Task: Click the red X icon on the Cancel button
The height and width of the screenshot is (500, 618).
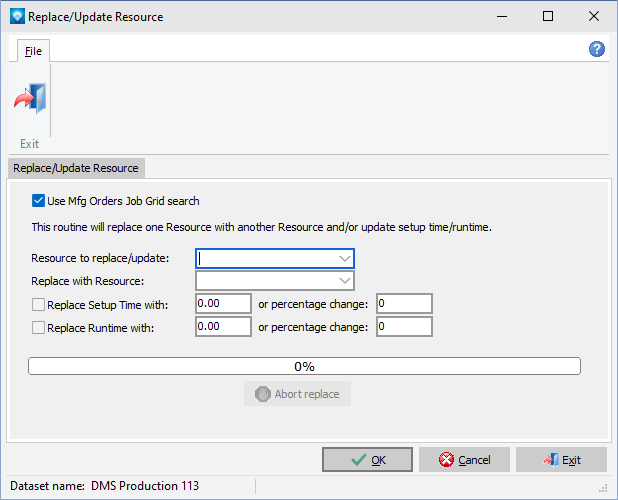Action: tap(446, 460)
